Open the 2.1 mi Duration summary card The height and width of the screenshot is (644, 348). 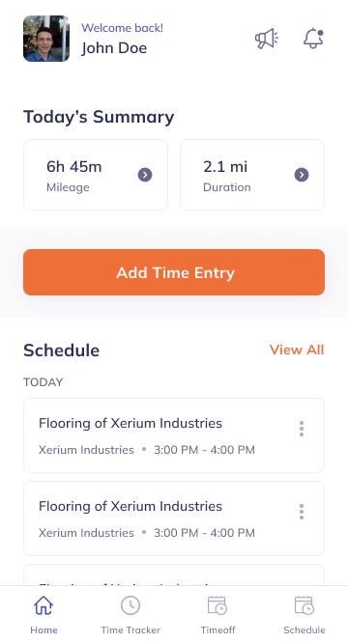[252, 175]
